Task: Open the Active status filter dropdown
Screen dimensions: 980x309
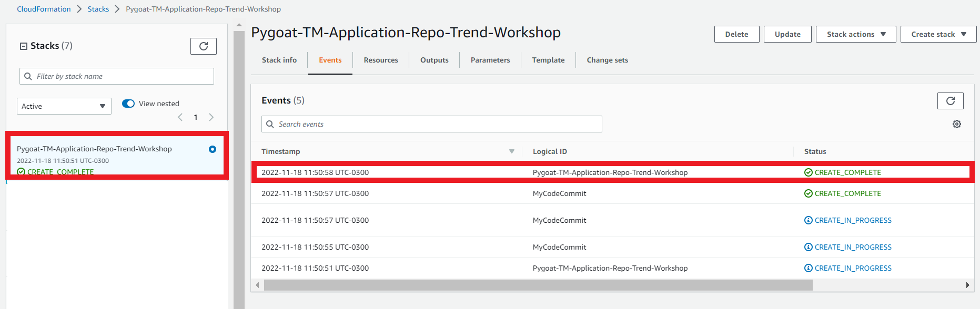Action: click(x=64, y=106)
